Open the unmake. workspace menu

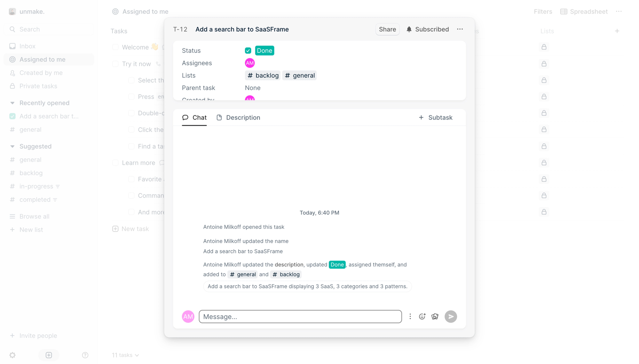click(x=27, y=12)
